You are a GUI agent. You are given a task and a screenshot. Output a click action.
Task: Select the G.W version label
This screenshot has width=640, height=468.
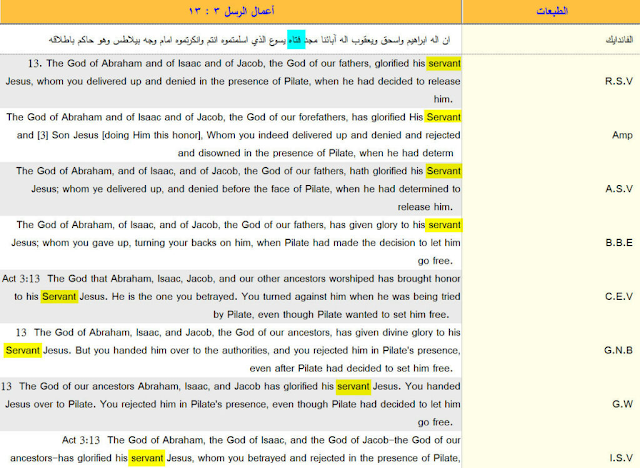tap(622, 404)
